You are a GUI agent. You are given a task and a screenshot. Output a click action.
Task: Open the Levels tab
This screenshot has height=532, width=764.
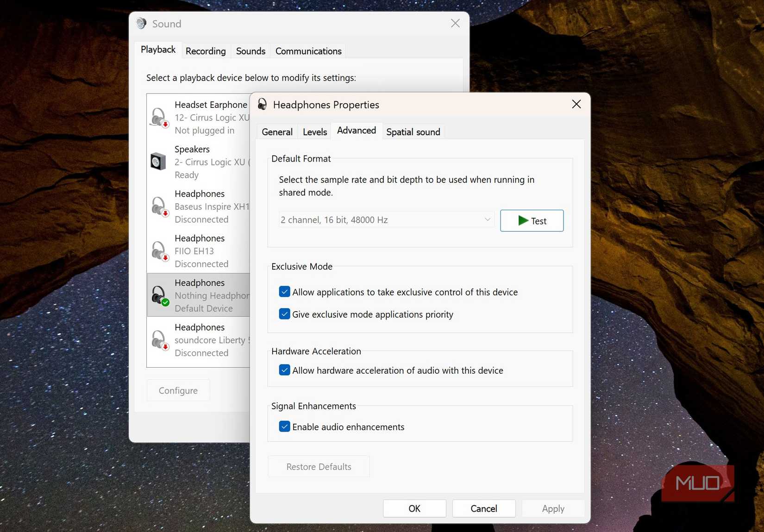point(315,132)
